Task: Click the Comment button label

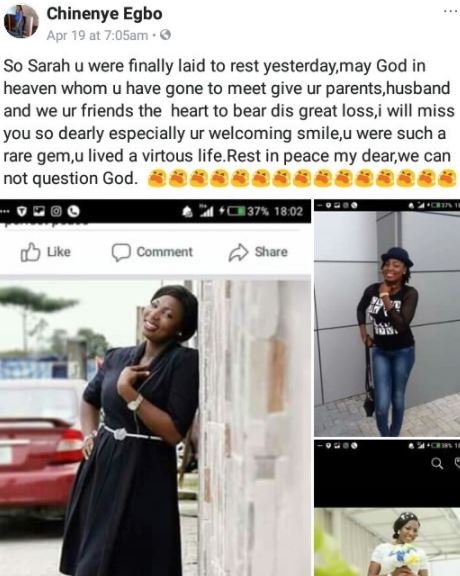Action: [165, 252]
